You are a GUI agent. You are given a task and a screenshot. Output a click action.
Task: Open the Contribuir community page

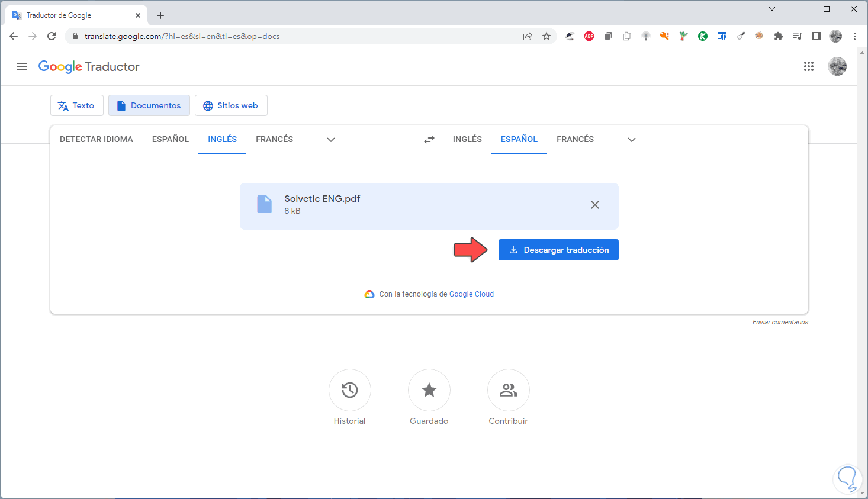[509, 390]
